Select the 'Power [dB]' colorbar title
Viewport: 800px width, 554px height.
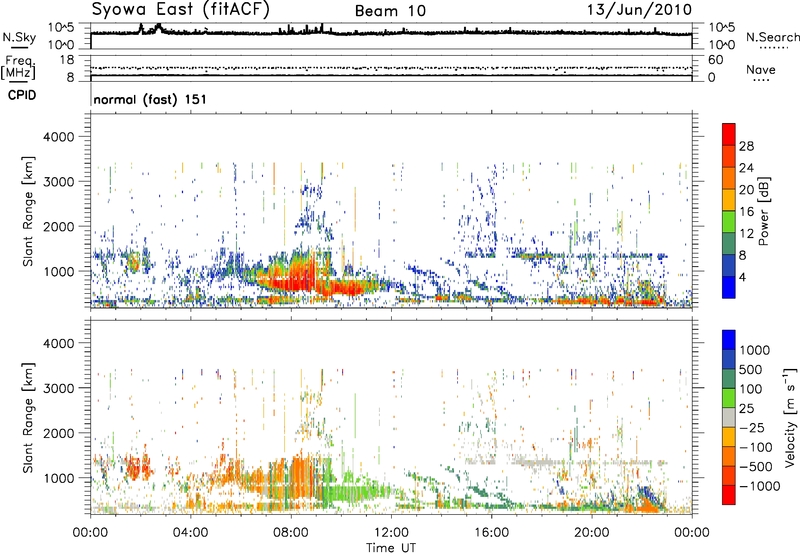pyautogui.click(x=764, y=211)
